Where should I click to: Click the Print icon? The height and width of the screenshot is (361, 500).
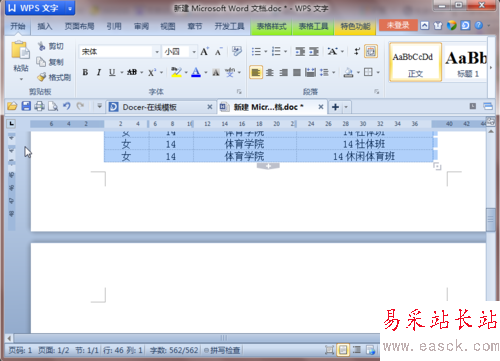point(39,106)
